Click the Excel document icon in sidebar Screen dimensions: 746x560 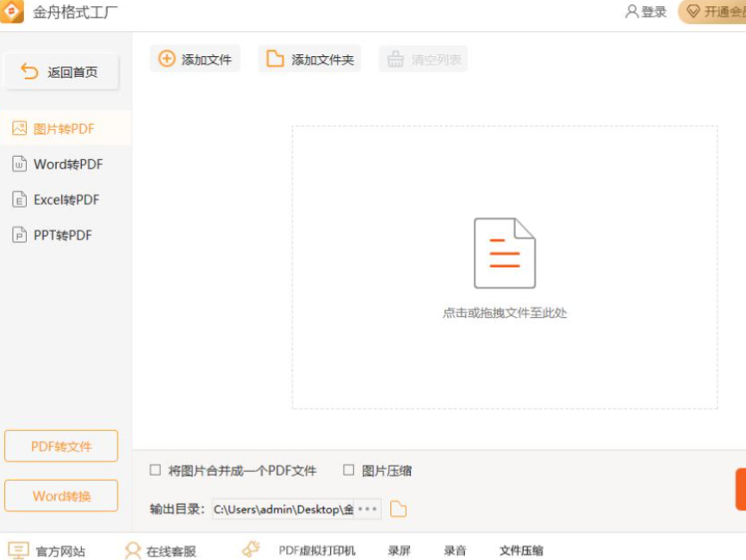point(19,200)
